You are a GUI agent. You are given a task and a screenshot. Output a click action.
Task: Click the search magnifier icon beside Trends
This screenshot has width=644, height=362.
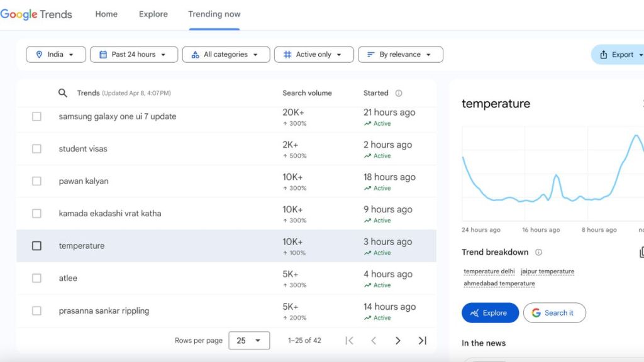click(63, 93)
